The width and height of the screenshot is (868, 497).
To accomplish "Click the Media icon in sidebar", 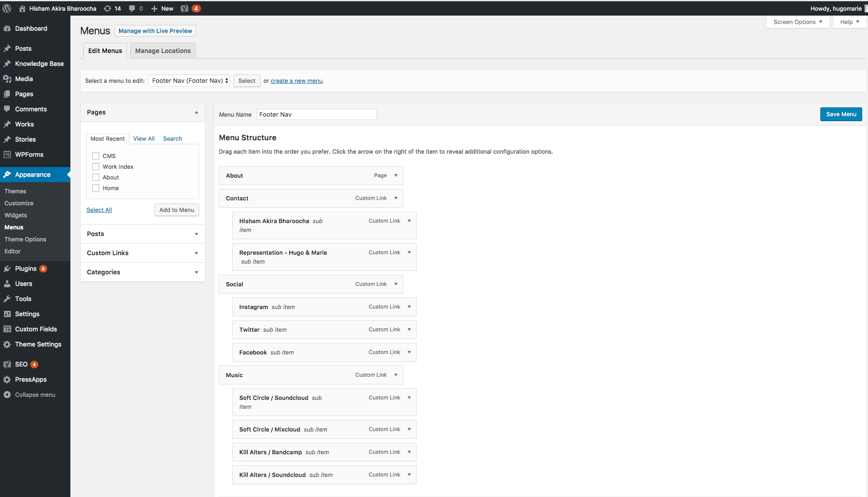I will point(7,79).
